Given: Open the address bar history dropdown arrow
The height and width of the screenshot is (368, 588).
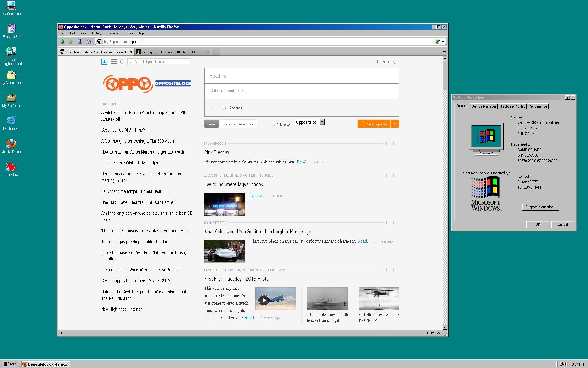Looking at the screenshot, I should 443,42.
